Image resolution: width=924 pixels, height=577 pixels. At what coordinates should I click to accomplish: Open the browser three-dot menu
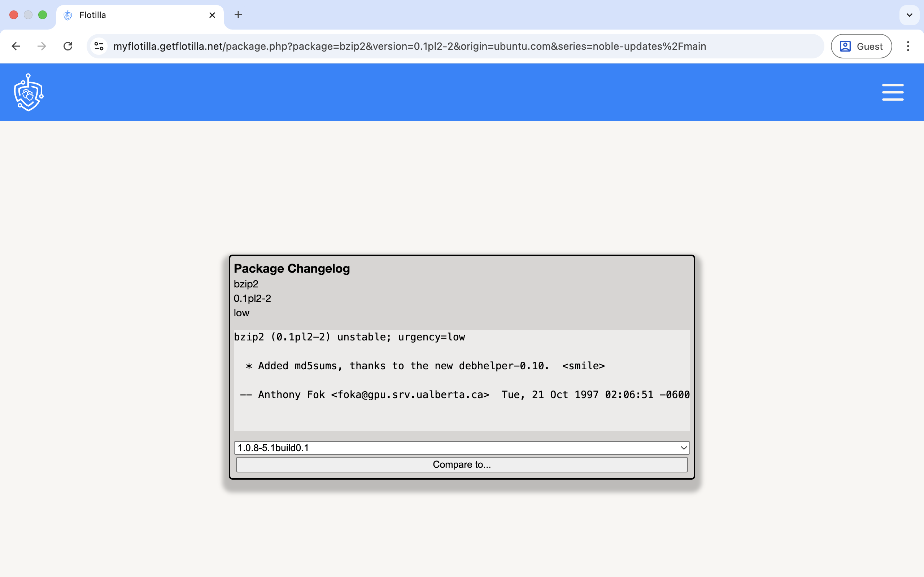point(908,46)
